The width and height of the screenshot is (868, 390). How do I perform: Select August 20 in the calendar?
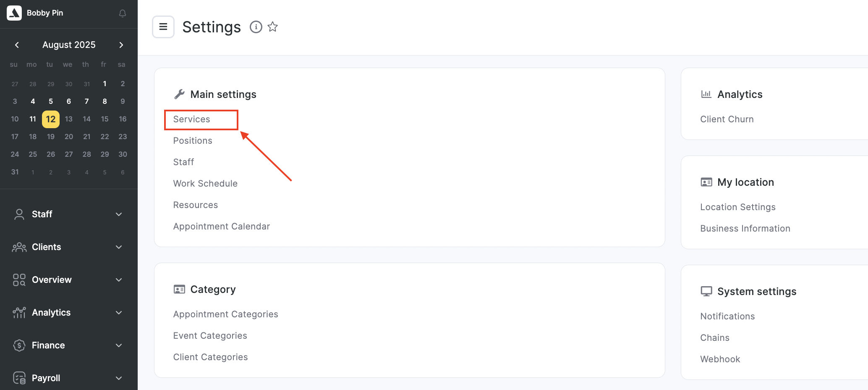(69, 137)
